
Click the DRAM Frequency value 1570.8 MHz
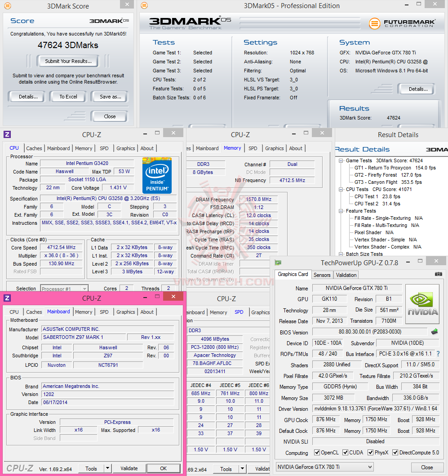pos(259,199)
